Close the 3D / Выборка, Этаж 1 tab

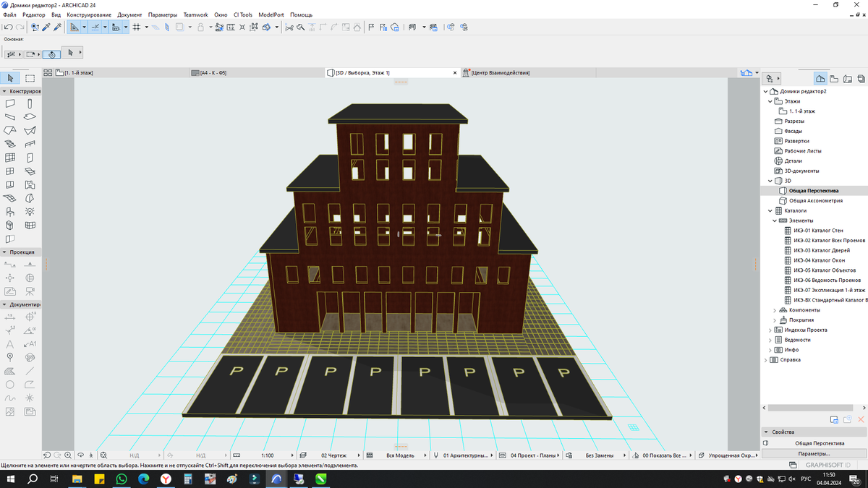[455, 73]
